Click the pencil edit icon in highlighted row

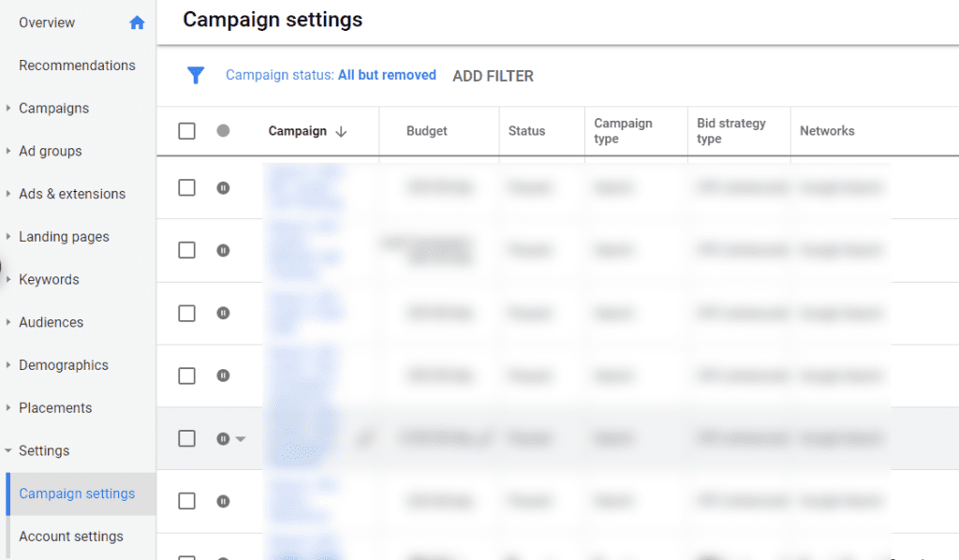click(364, 438)
